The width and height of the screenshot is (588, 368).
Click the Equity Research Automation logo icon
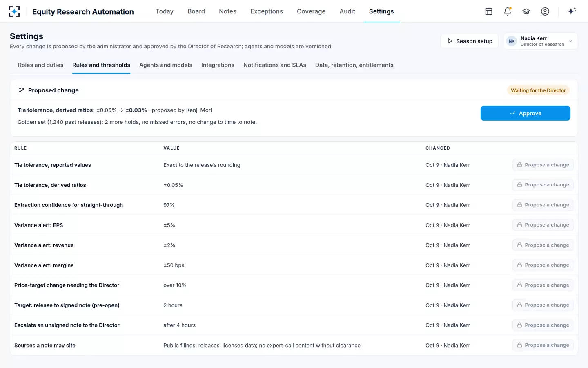click(14, 11)
